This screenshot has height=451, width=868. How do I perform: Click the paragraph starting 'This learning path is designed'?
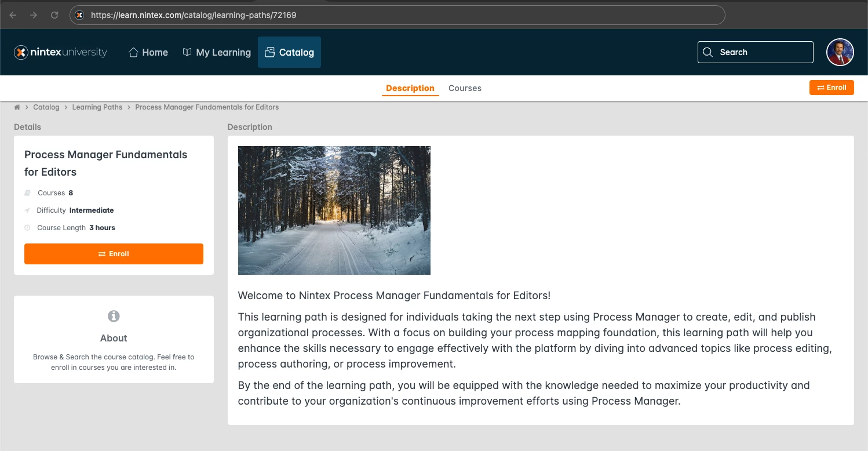tap(535, 341)
